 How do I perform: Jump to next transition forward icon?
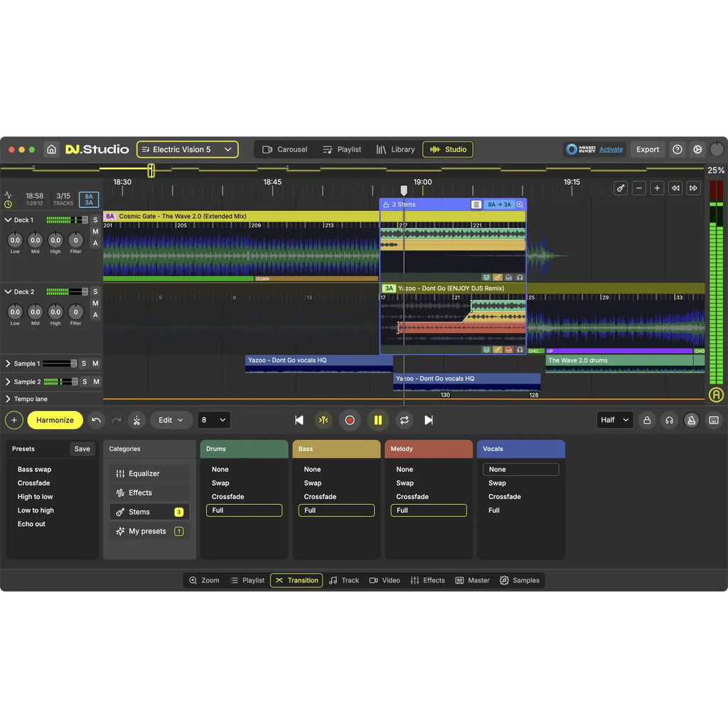click(x=694, y=188)
